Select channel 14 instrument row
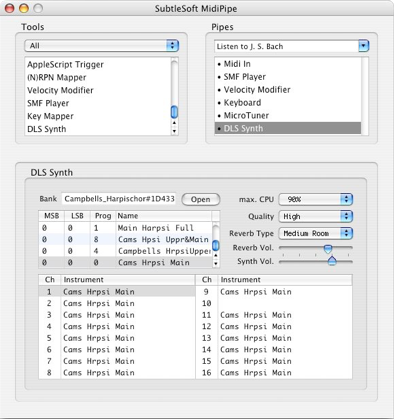 pos(274,350)
